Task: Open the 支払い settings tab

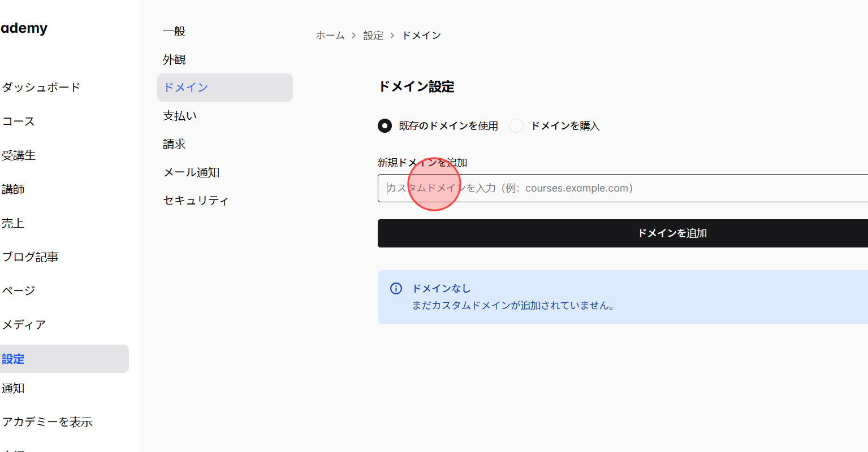Action: coord(179,116)
